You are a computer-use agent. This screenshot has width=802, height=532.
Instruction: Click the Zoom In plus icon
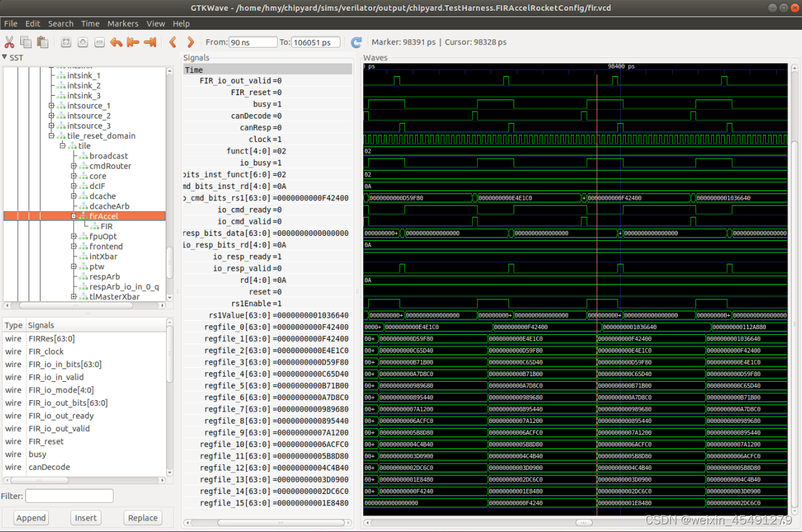click(x=82, y=42)
